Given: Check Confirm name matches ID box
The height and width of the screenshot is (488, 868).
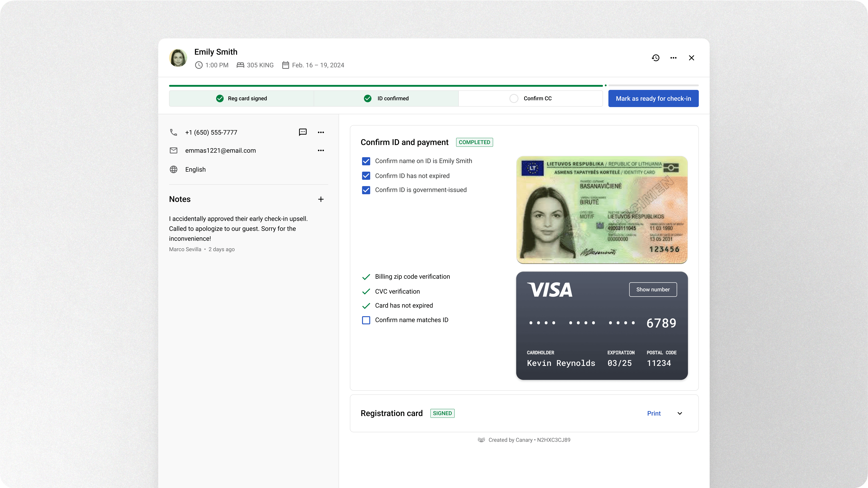Looking at the screenshot, I should pyautogui.click(x=366, y=320).
